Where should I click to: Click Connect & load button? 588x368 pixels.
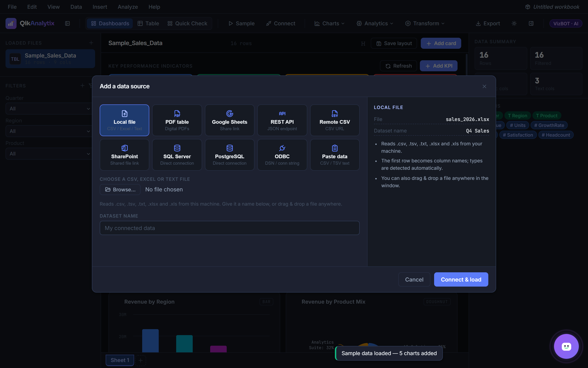461,279
